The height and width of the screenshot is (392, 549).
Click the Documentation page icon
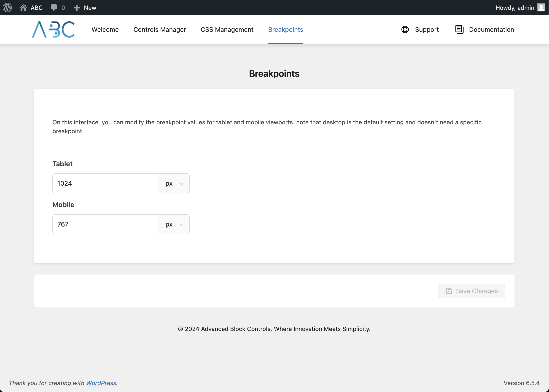pyautogui.click(x=459, y=29)
